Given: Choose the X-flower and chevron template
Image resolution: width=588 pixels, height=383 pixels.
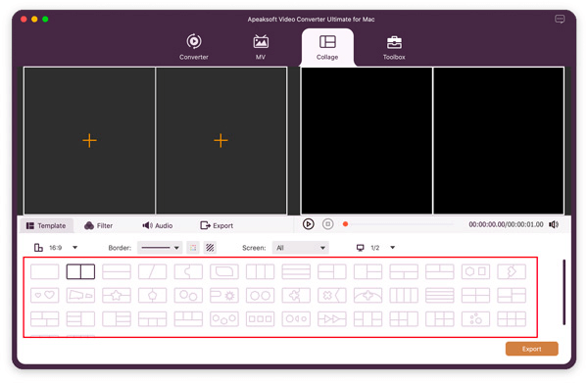Looking at the screenshot, I should pyautogui.click(x=332, y=295).
